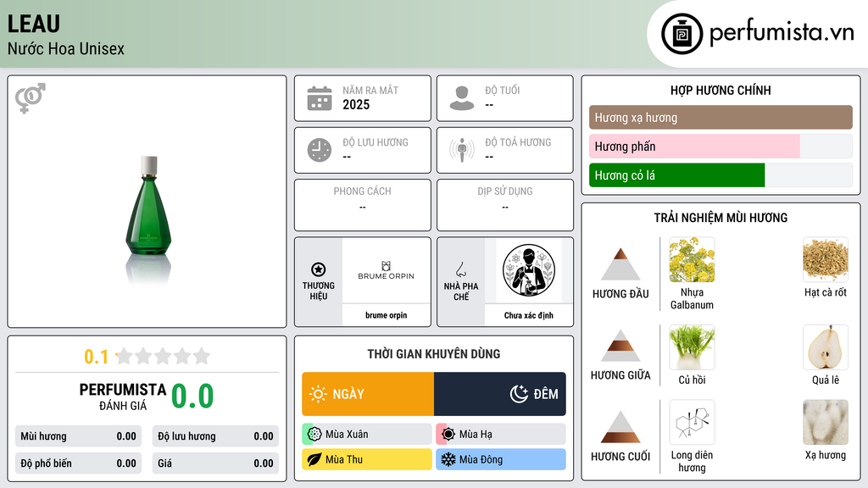868x488 pixels.
Task: Click the Mùa Xuân season bar
Action: tap(367, 435)
